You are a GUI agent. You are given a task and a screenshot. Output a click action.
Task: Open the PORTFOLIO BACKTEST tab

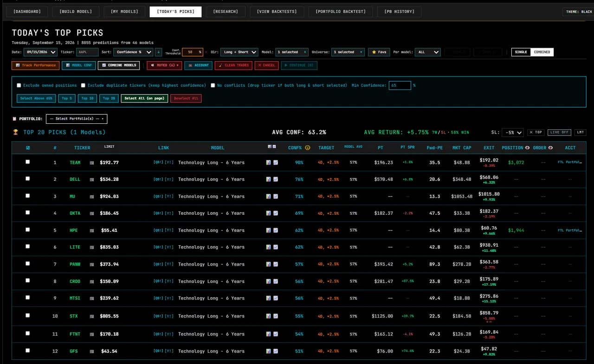pyautogui.click(x=340, y=12)
